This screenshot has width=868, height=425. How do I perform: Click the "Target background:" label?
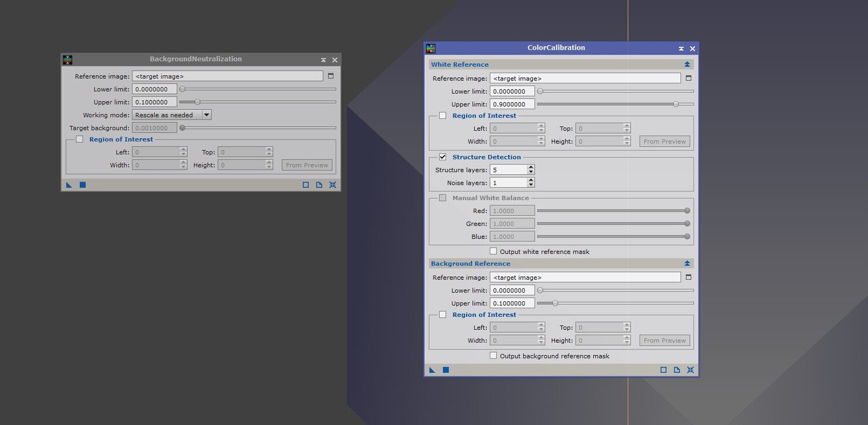coord(100,128)
